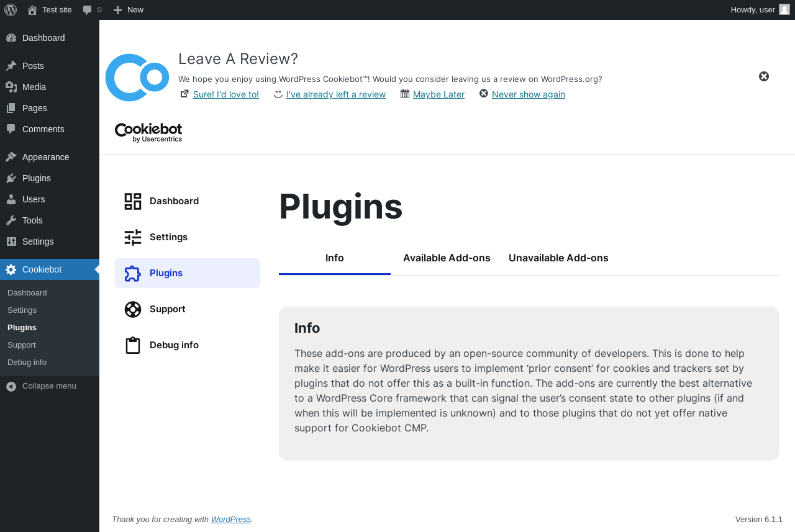
Task: Switch to the Unavailable Add-ons tab
Action: (x=558, y=258)
